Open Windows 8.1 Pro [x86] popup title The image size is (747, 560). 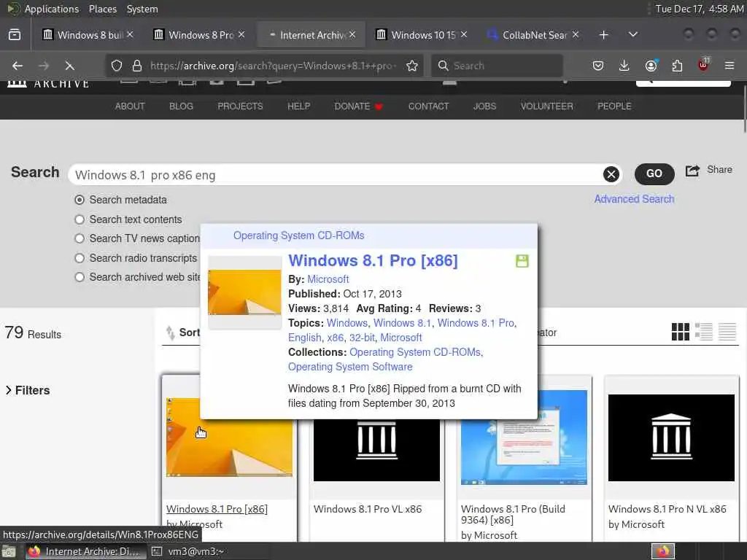click(x=373, y=260)
